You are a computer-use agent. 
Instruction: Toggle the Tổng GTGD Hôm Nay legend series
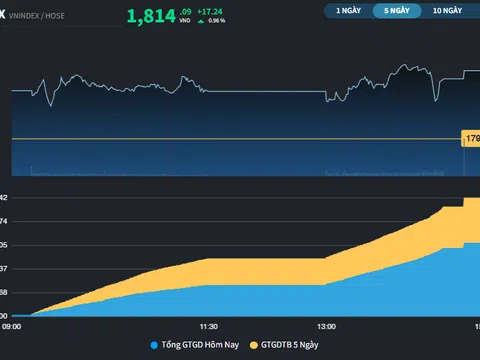tap(195, 345)
